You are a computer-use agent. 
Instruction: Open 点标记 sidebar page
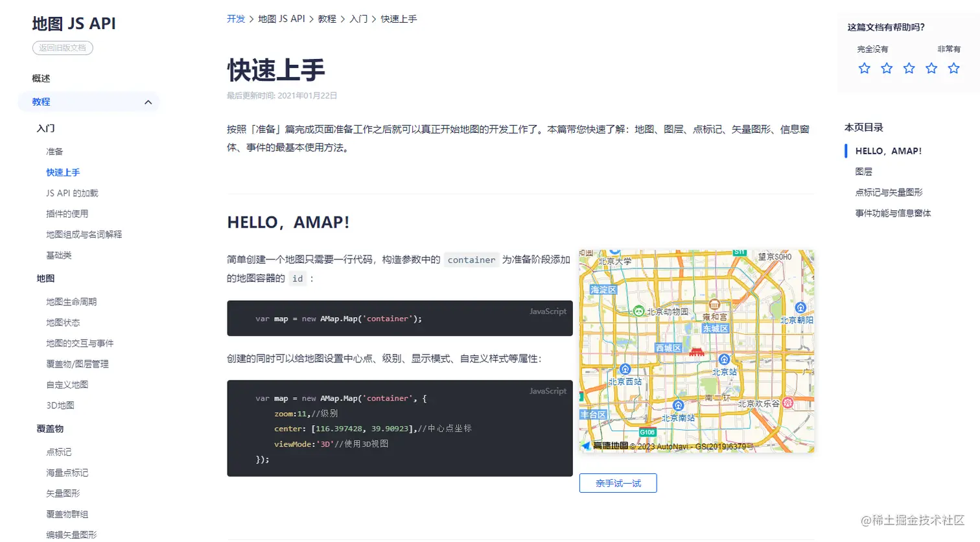tap(58, 453)
